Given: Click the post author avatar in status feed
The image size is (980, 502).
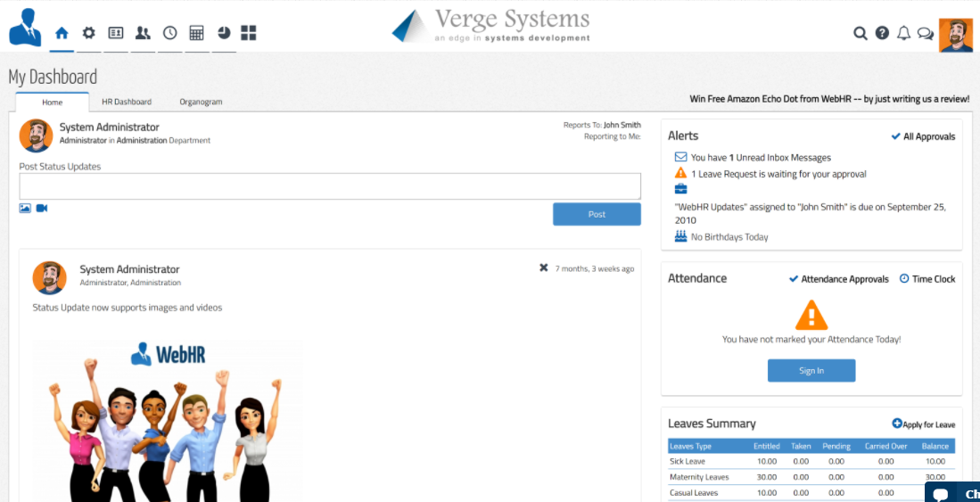Looking at the screenshot, I should tap(49, 277).
